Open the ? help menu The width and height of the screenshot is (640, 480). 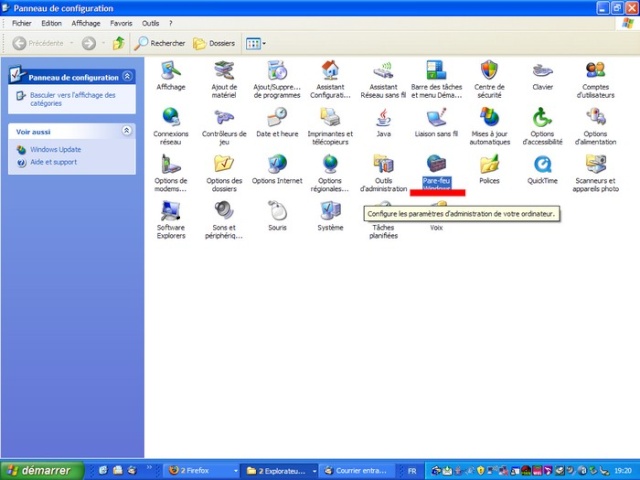click(x=171, y=23)
